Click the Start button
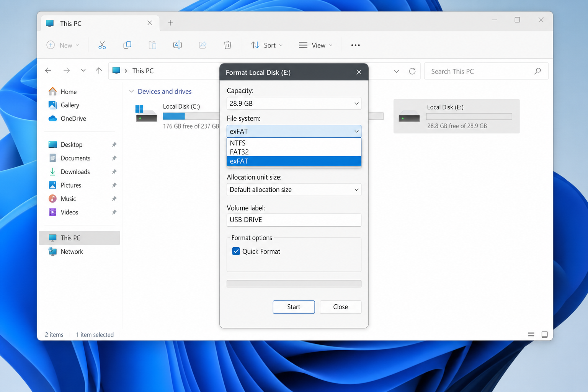This screenshot has width=588, height=392. (x=294, y=307)
